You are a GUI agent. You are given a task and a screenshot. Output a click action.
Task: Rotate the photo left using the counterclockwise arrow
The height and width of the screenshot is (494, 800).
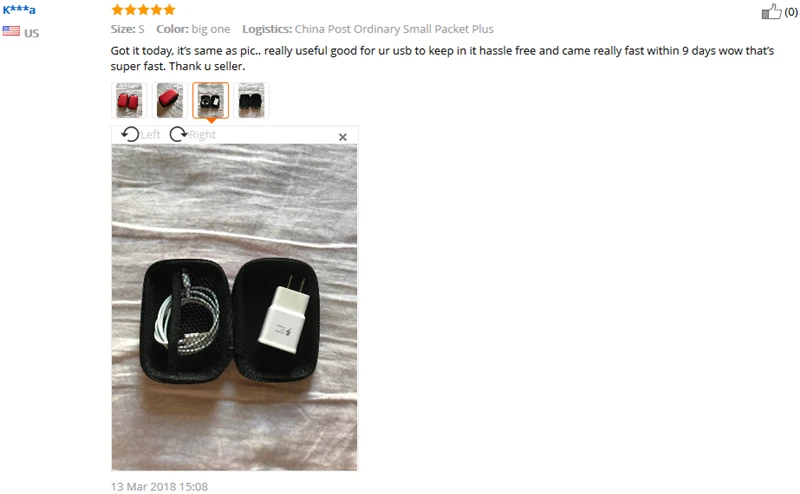130,134
